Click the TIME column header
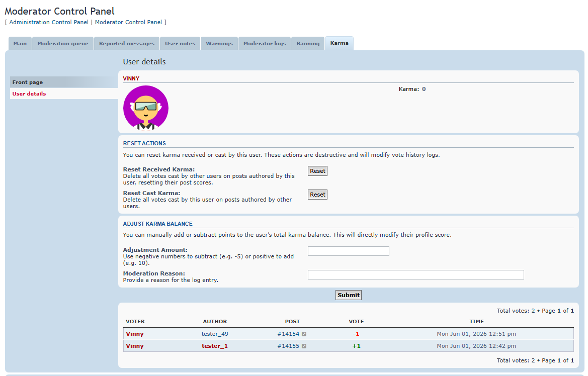 pyautogui.click(x=477, y=322)
